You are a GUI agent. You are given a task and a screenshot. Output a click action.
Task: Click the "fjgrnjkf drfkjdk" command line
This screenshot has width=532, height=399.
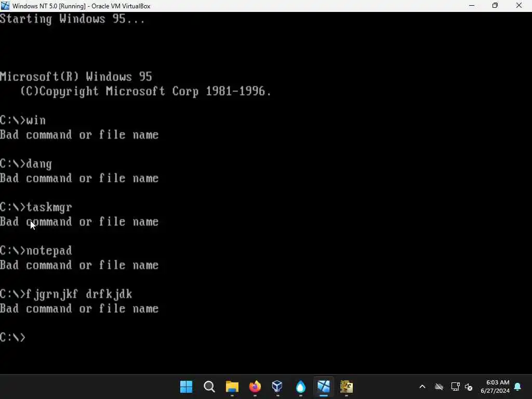[66, 294]
